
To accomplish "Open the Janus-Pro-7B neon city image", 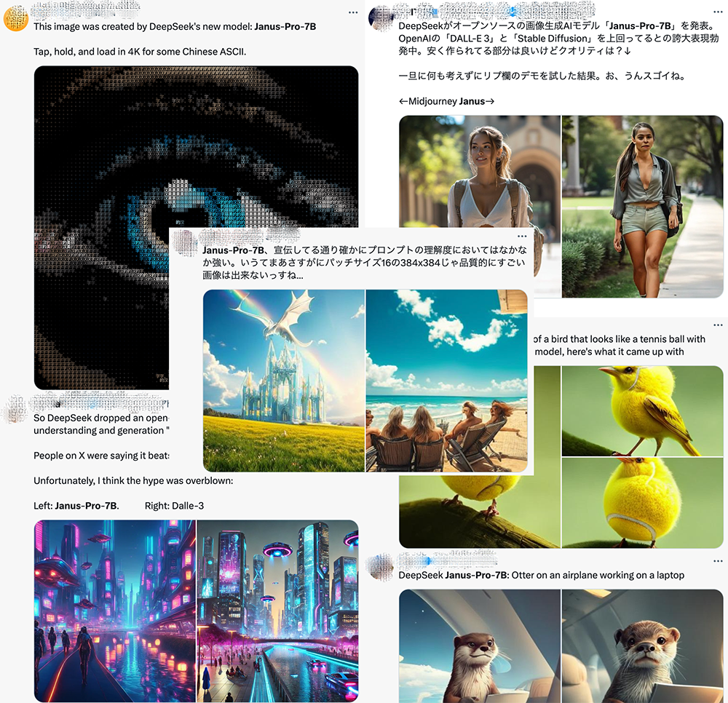I will 115,611.
